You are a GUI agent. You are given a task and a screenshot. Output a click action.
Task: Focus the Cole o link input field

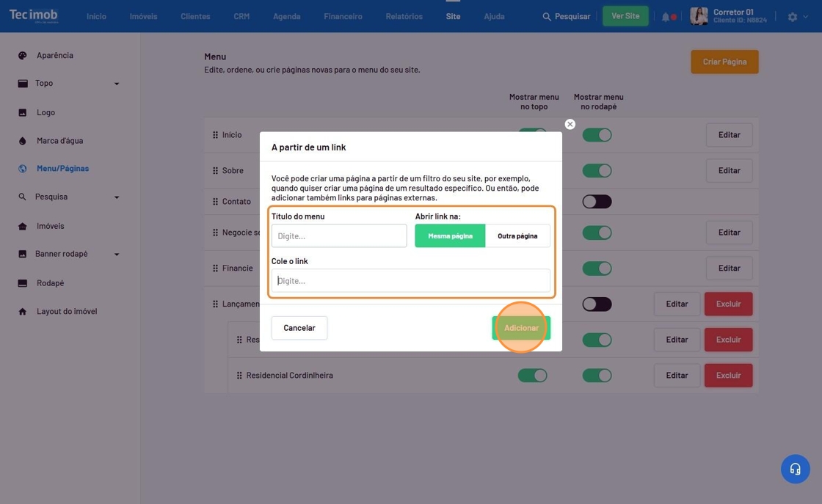[x=411, y=281]
